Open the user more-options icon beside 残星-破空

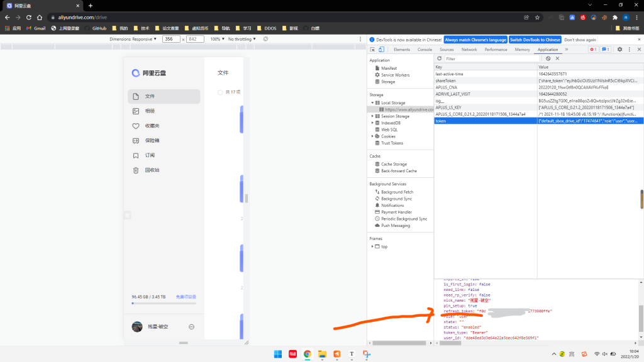click(191, 327)
